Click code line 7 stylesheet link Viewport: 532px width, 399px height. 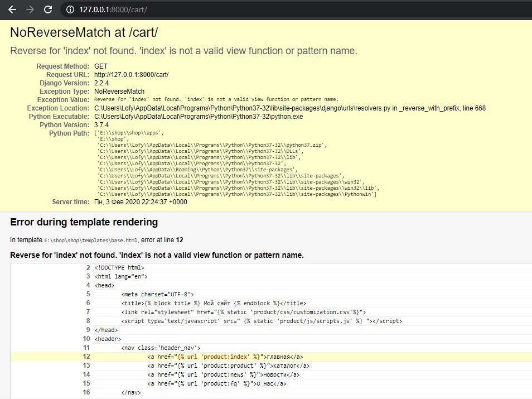pyautogui.click(x=243, y=312)
